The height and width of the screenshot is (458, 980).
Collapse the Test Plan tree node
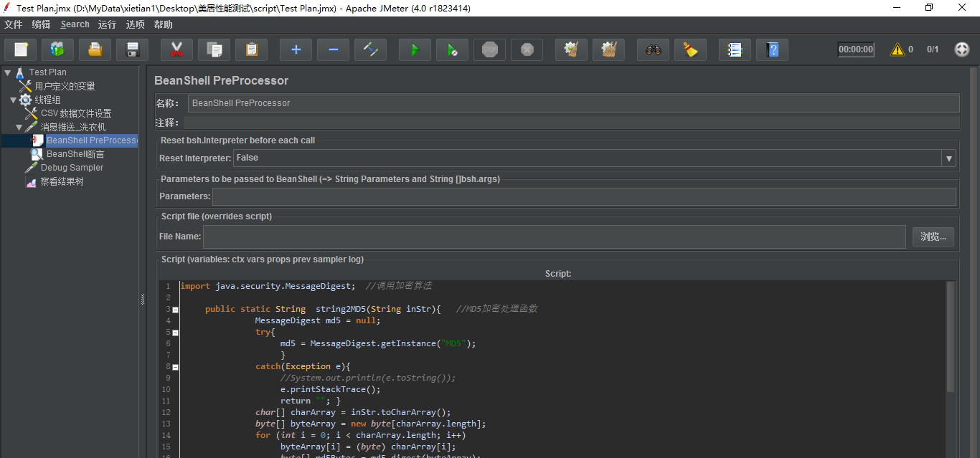pos(7,72)
